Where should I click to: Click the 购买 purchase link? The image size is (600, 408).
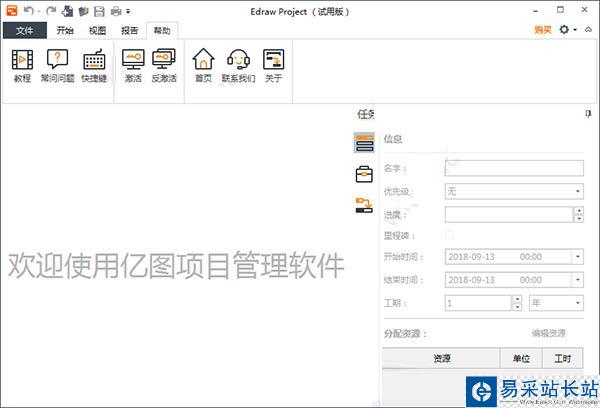543,30
